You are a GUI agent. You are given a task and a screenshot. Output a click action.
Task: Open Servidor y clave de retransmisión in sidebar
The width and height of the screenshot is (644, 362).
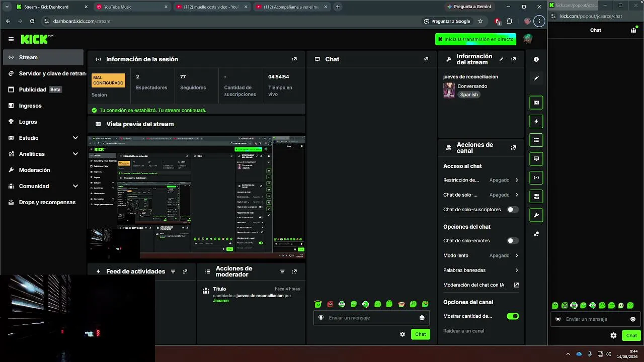(43, 73)
